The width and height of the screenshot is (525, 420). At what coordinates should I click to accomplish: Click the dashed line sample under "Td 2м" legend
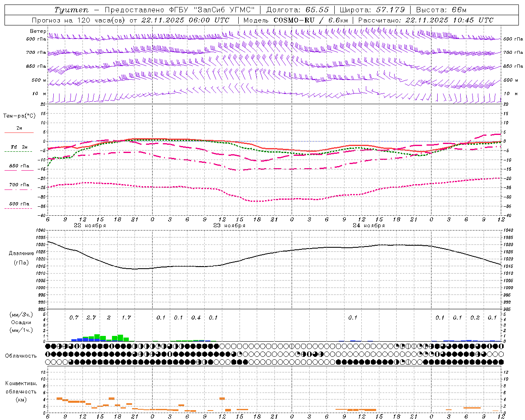18,152
